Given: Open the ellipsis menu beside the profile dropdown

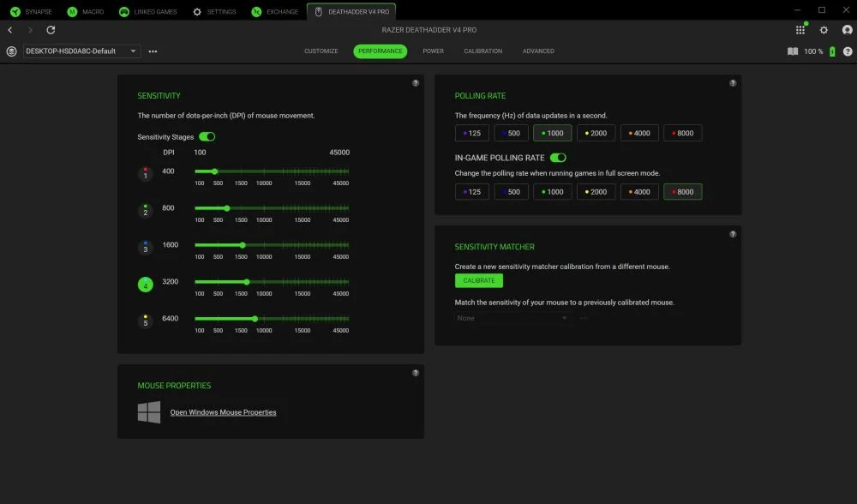Looking at the screenshot, I should click(153, 51).
